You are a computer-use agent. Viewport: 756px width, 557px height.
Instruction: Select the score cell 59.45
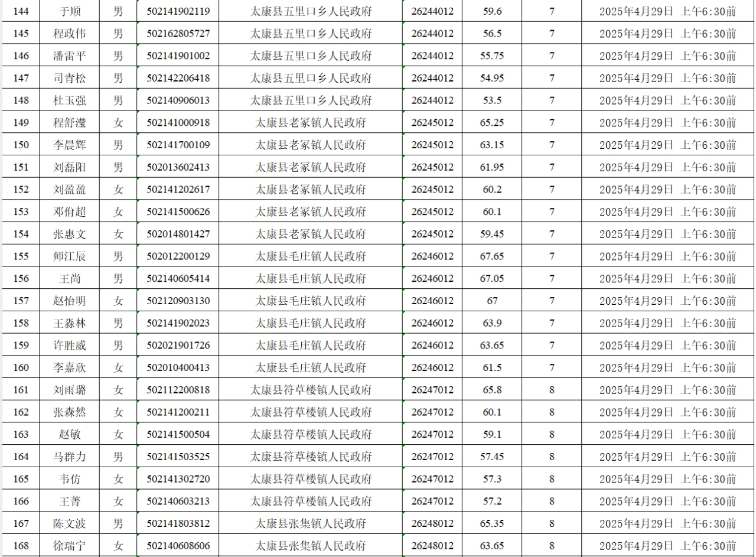[492, 234]
